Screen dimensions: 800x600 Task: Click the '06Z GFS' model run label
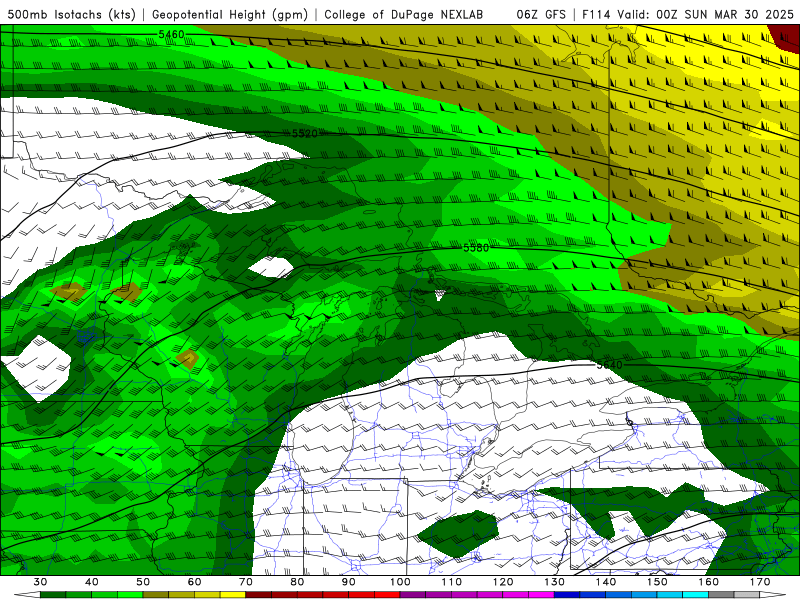pos(541,15)
